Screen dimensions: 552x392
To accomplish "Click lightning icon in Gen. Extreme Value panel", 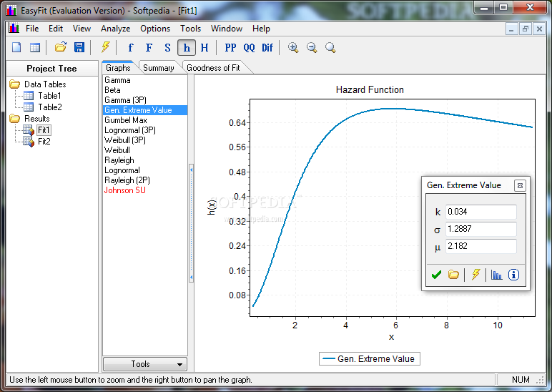I will point(475,275).
